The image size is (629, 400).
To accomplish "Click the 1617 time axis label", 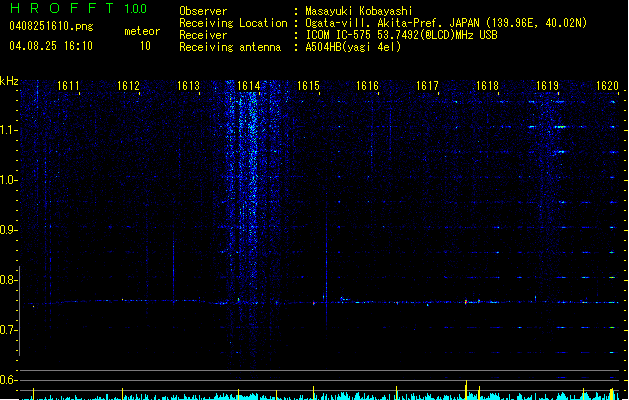I will (428, 86).
